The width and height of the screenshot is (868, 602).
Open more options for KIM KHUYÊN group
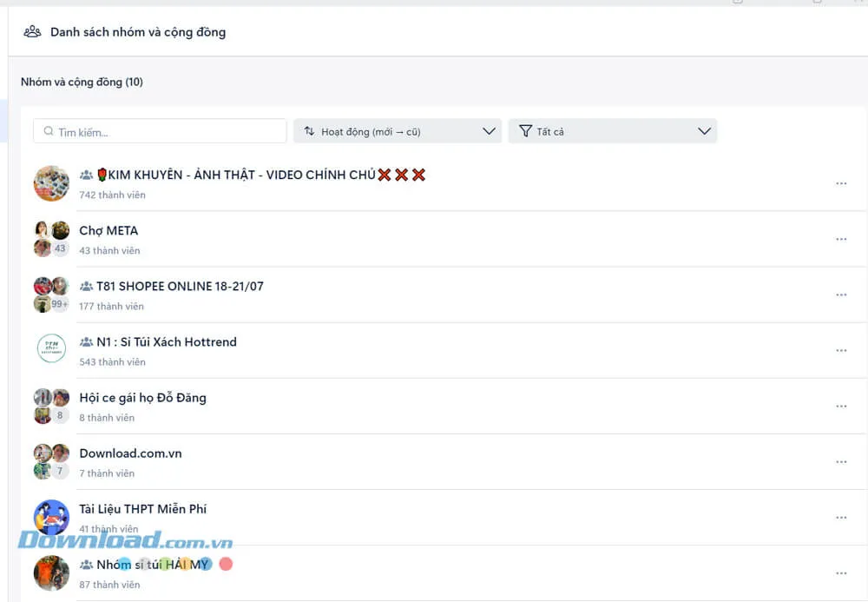840,184
